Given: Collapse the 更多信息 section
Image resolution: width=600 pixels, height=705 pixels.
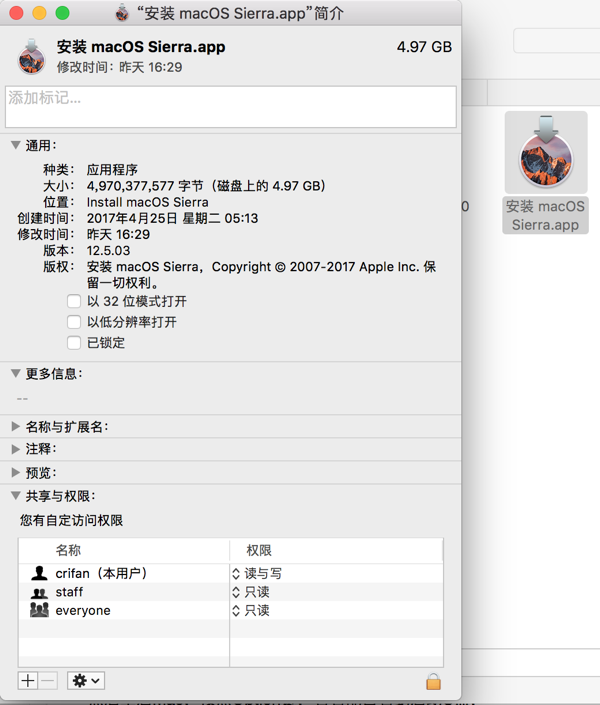Looking at the screenshot, I should [16, 373].
